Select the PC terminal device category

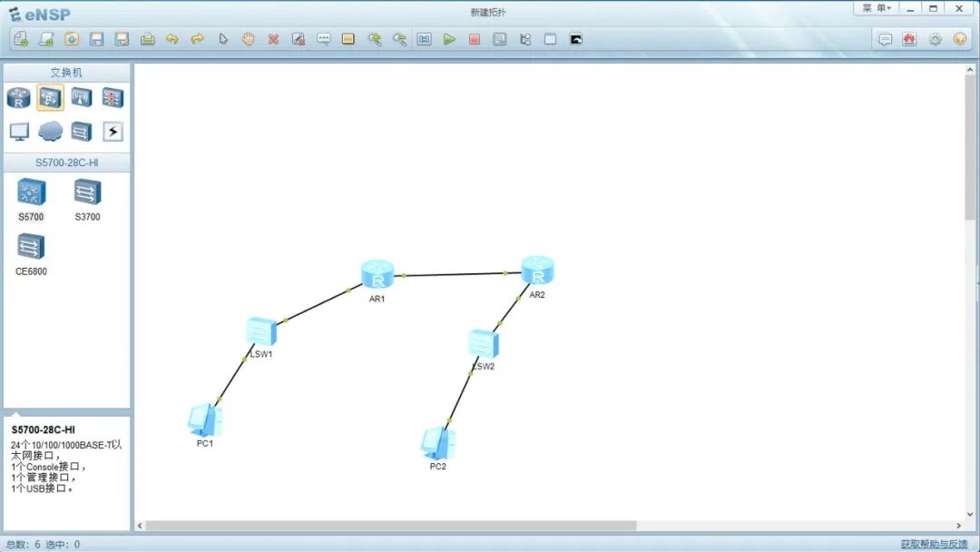19,132
